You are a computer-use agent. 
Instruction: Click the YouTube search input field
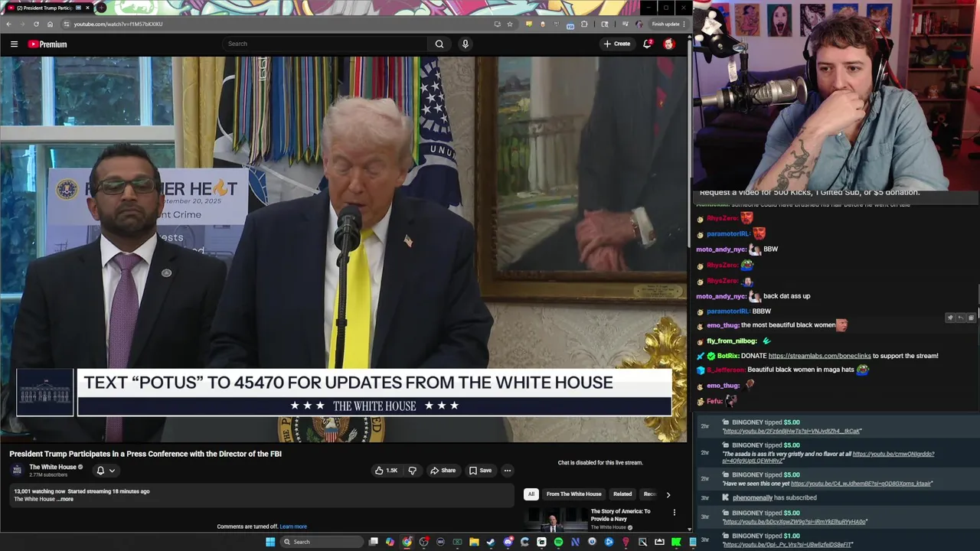[325, 44]
